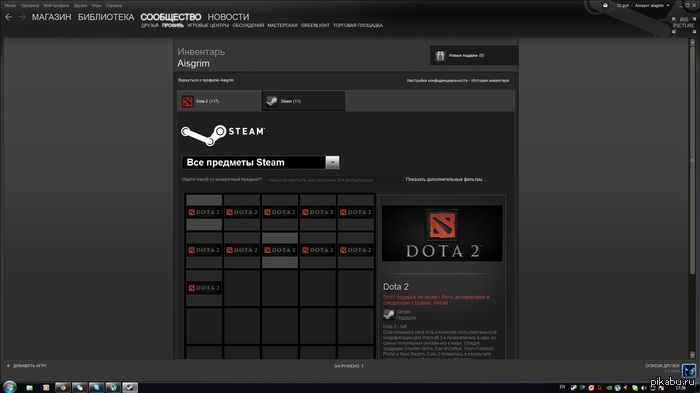Click ДОБАВИТЬ ИГРУ at the bottom left
The height and width of the screenshot is (393, 700).
coord(28,366)
